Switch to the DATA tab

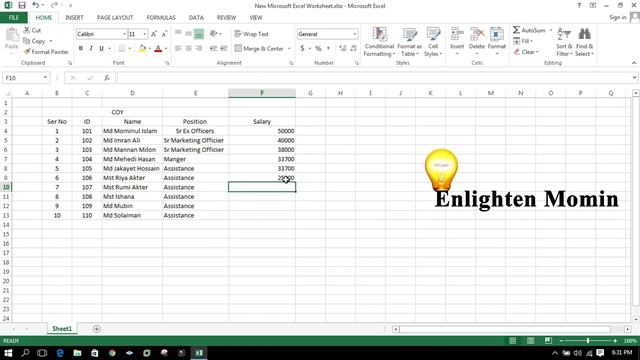196,18
